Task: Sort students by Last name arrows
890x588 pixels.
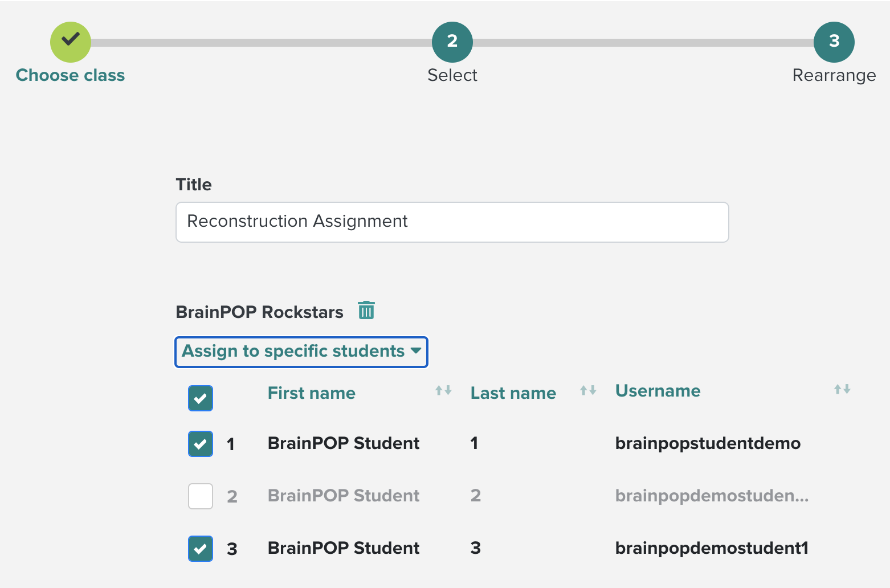Action: click(587, 390)
